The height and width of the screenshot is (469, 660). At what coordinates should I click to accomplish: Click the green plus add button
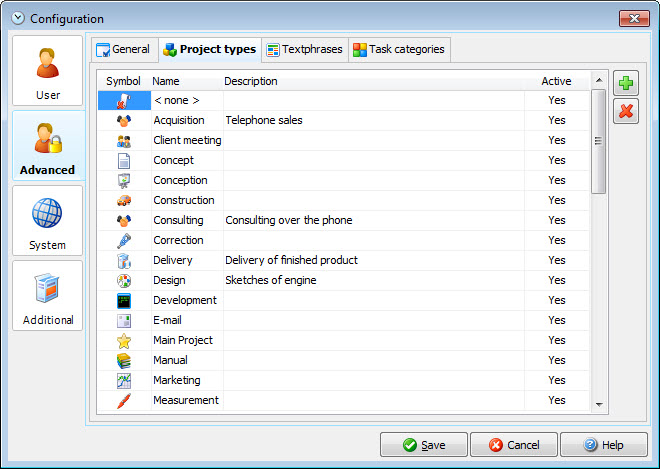(x=625, y=83)
